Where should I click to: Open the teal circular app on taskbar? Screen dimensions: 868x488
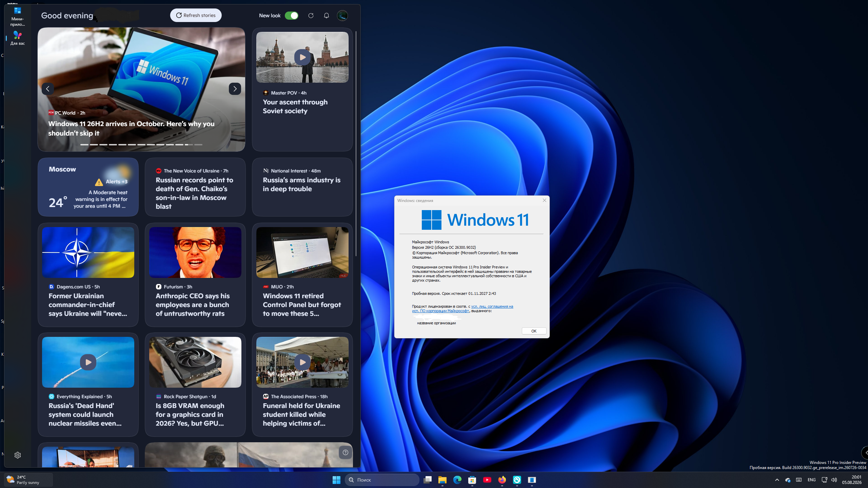(x=517, y=480)
